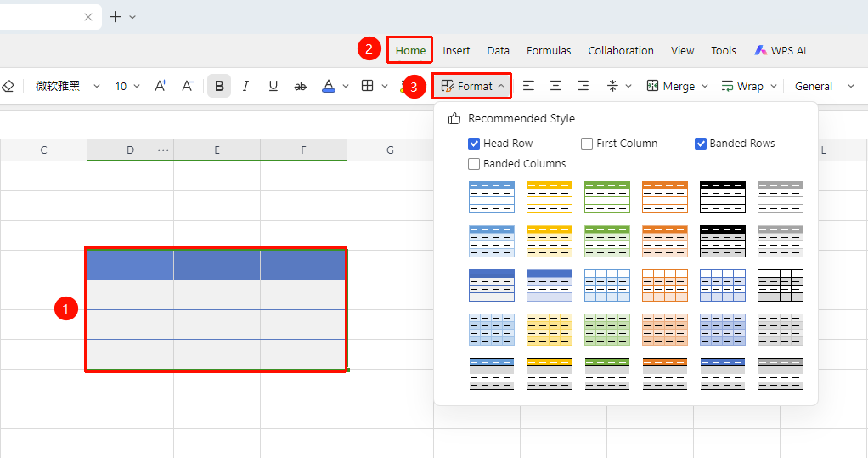Apply bottom-row gray header table style
Image resolution: width=868 pixels, height=458 pixels.
pyautogui.click(x=781, y=375)
